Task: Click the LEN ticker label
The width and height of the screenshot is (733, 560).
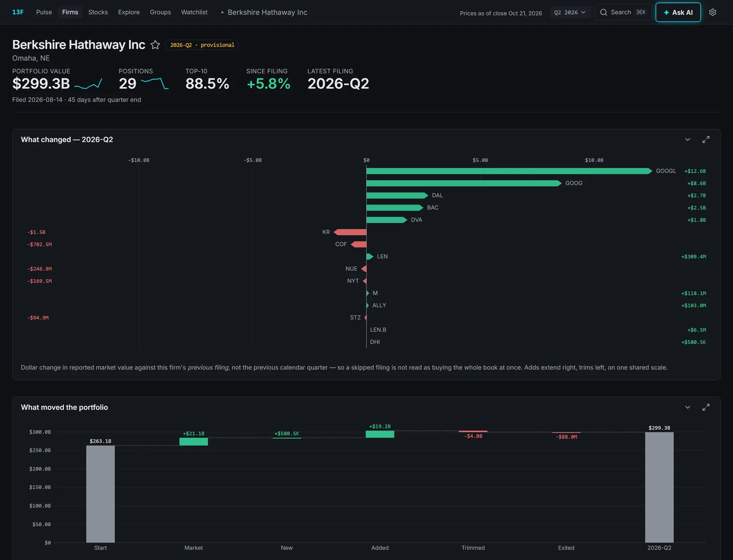Action: click(x=382, y=257)
